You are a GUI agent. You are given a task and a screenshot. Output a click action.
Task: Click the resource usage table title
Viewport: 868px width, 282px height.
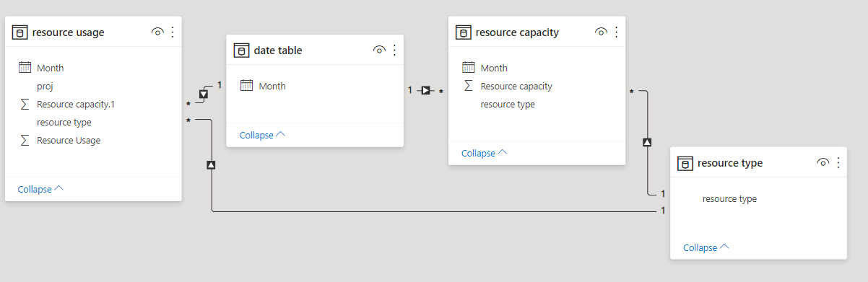pos(69,32)
